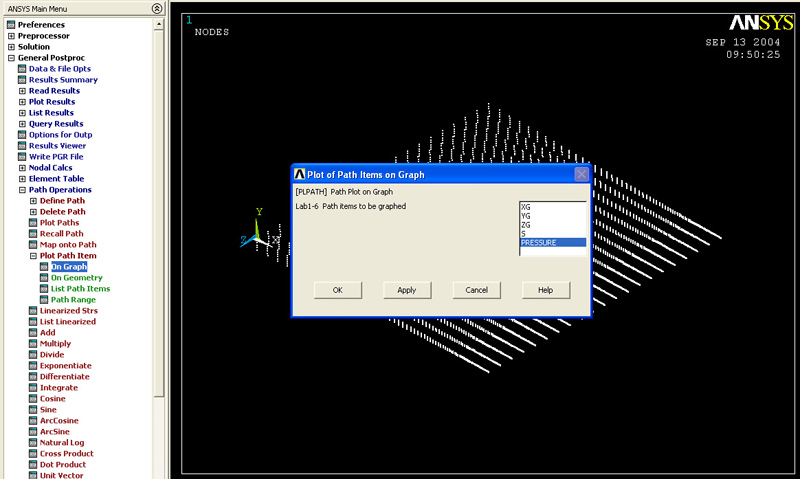Open Help for path plot dialog

545,290
